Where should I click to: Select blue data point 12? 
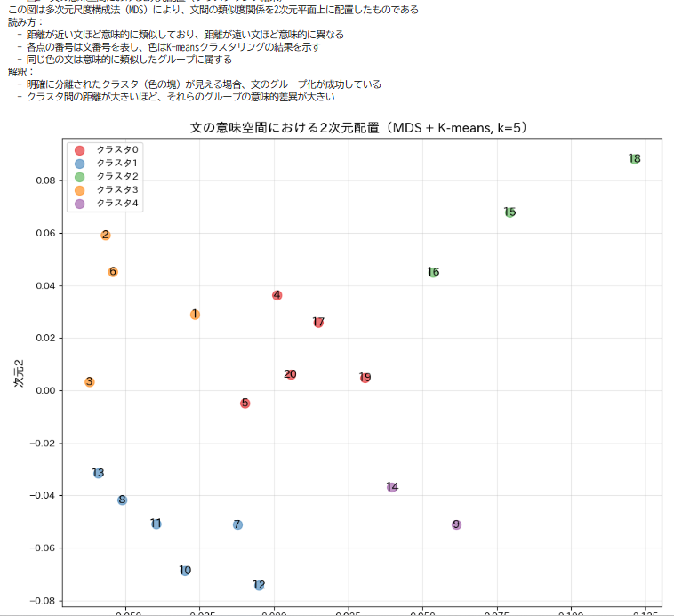point(259,585)
